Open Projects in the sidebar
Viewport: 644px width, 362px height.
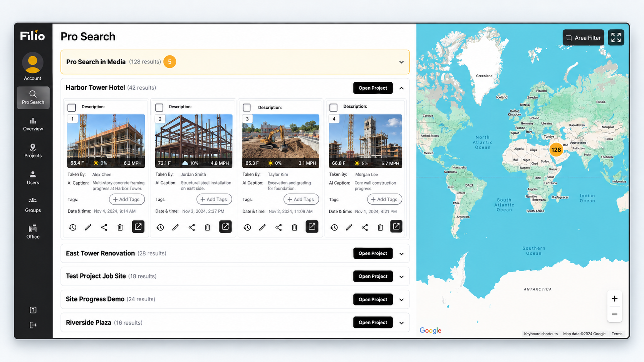(x=33, y=151)
